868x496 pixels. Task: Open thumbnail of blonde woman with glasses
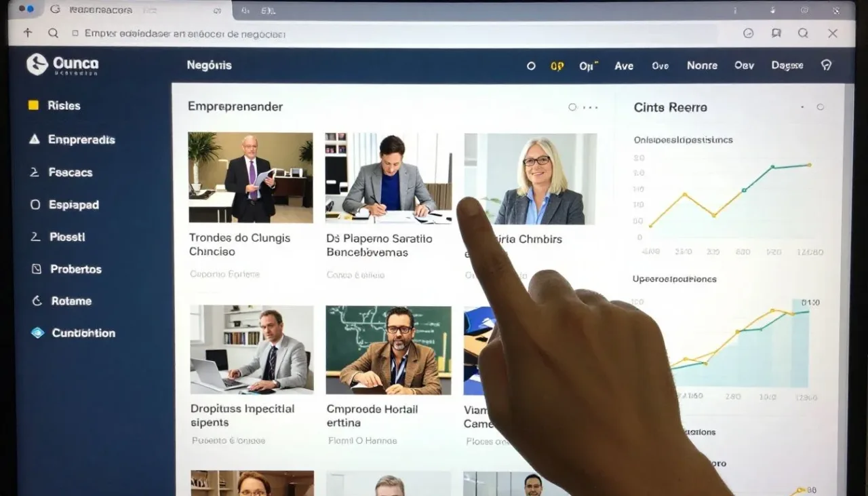pyautogui.click(x=530, y=179)
